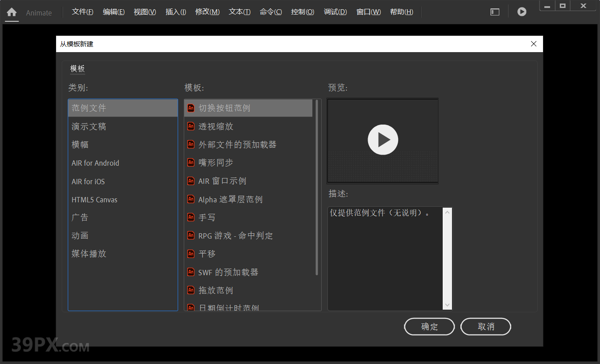Choose the RPG 游戏 - 命中判定 template

(x=248, y=235)
